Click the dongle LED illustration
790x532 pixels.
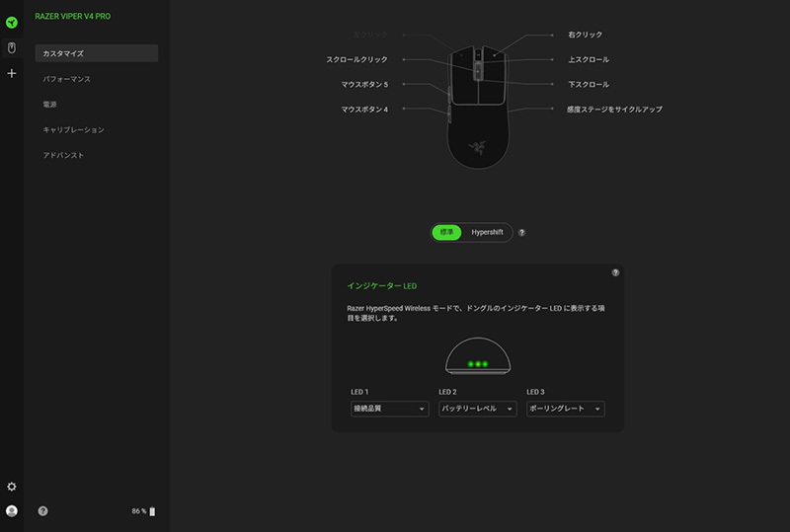point(478,355)
